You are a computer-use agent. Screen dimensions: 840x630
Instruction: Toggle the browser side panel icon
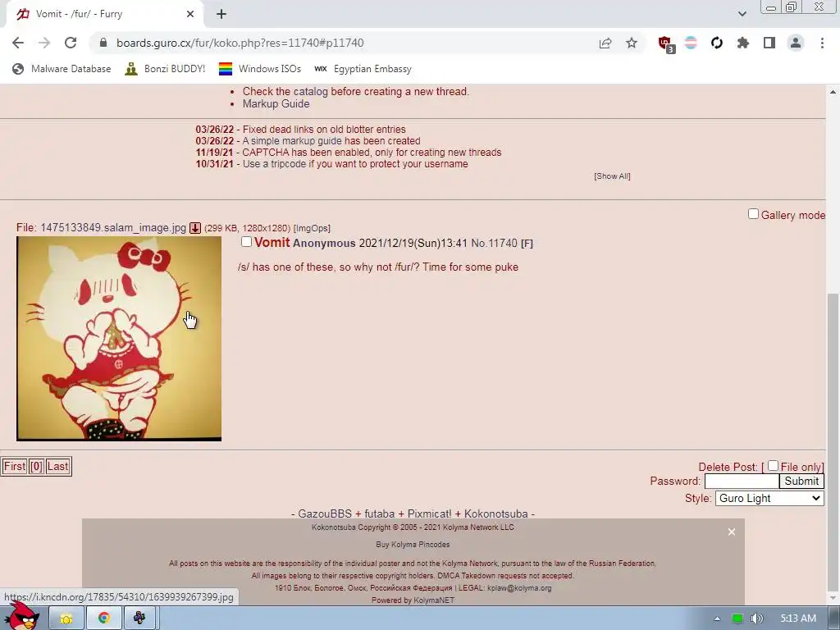click(769, 43)
